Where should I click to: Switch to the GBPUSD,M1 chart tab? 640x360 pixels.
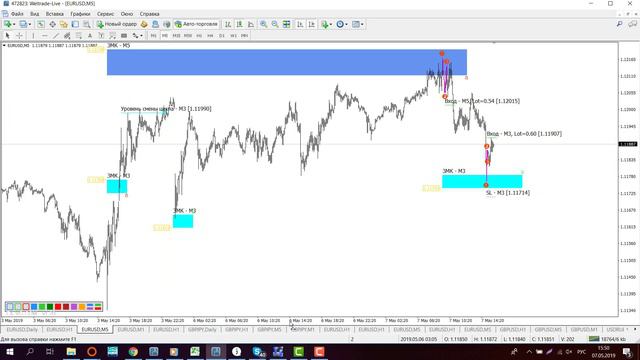[584, 329]
